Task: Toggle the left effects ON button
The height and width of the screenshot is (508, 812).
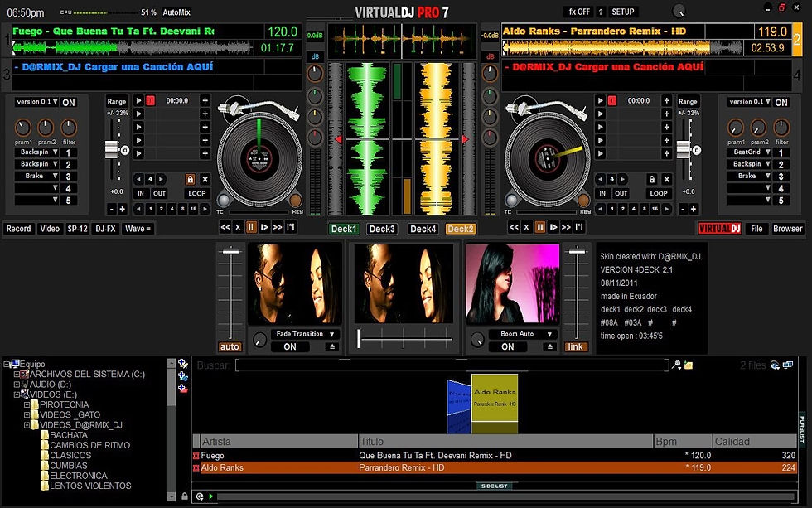Action: click(x=69, y=103)
